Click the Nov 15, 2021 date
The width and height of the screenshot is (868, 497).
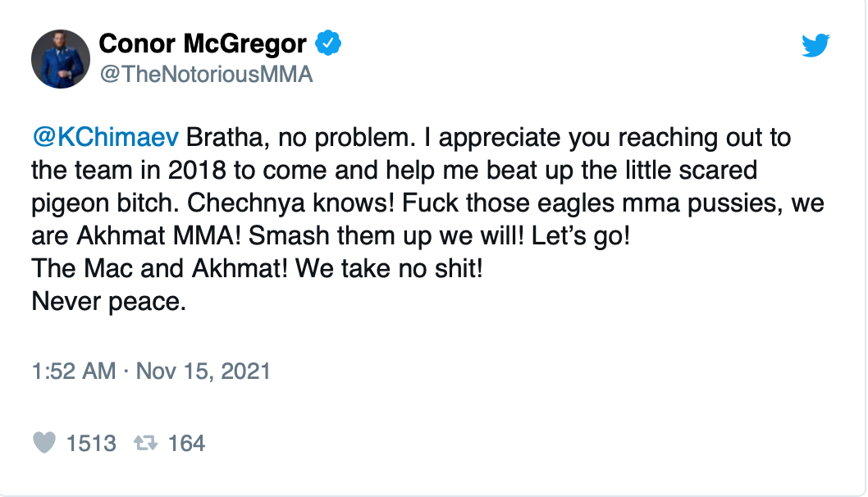point(203,371)
